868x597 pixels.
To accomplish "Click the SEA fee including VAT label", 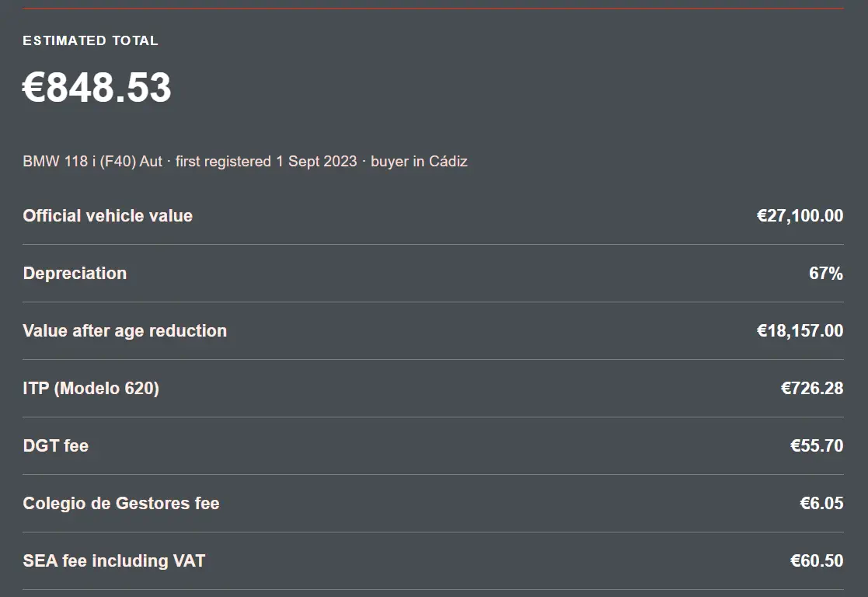I will click(x=114, y=561).
